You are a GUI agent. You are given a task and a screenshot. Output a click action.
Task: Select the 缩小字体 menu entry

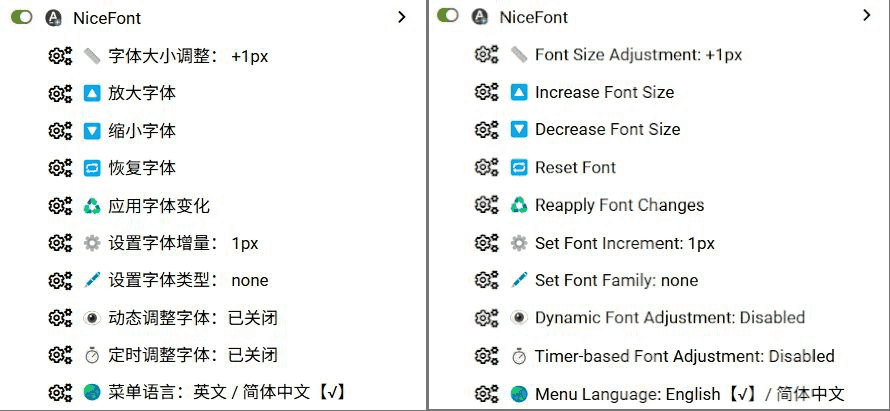click(x=142, y=131)
